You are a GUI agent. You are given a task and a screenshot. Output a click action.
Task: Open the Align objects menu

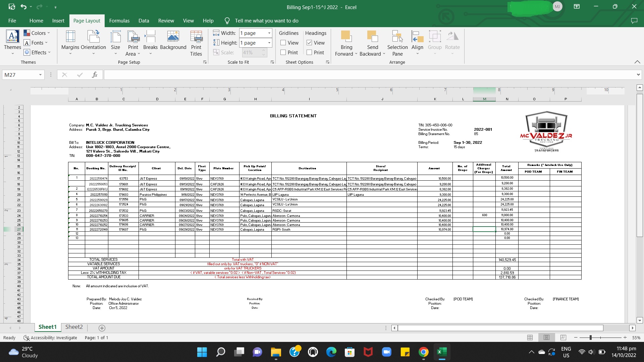417,43
